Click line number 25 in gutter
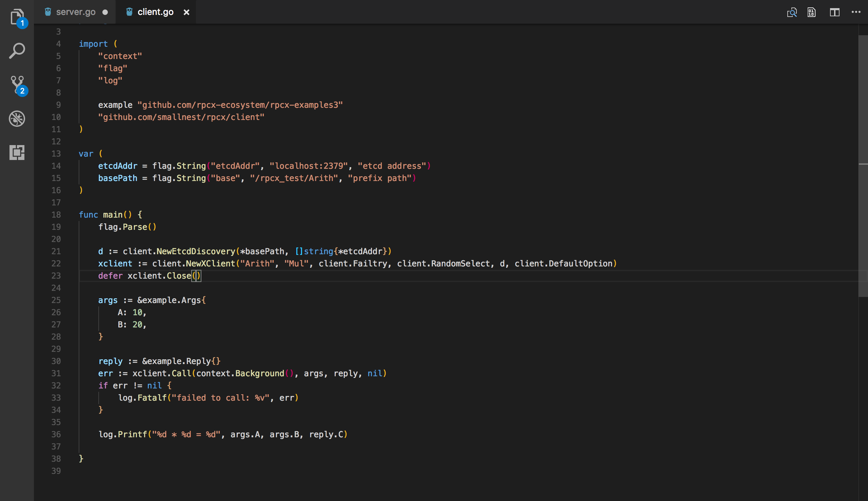The width and height of the screenshot is (868, 501). click(56, 300)
